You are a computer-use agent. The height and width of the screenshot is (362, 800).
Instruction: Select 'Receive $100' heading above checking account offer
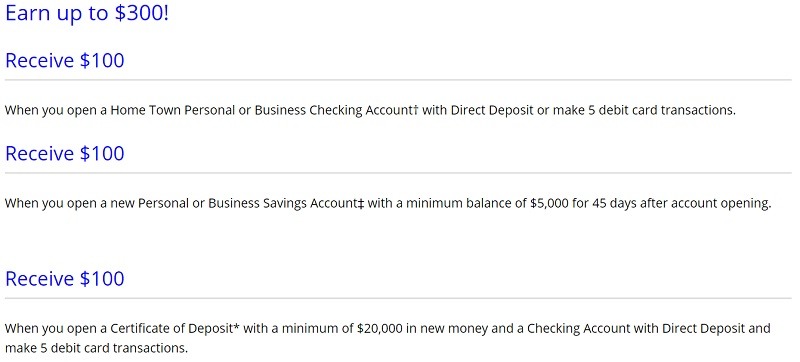click(65, 60)
